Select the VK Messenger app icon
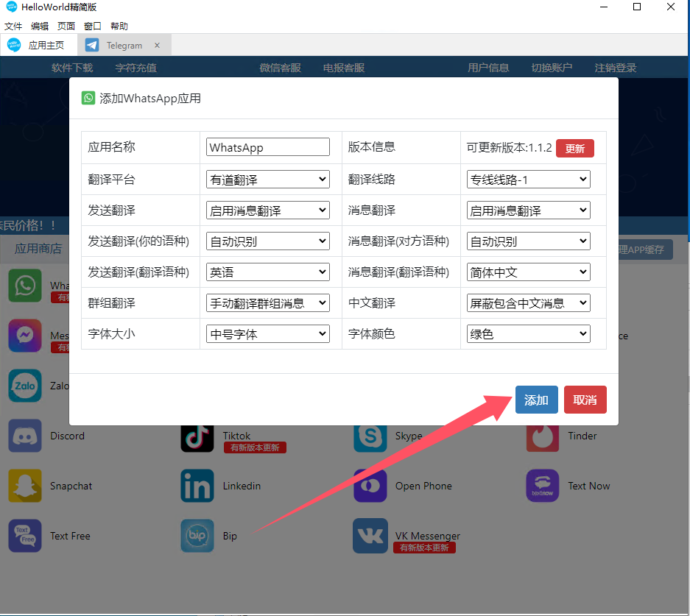This screenshot has height=616, width=690. (370, 536)
